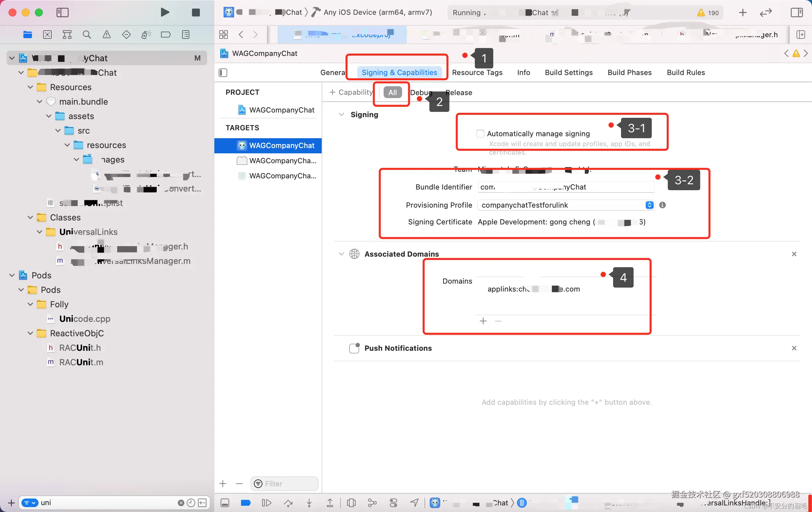Open the Issue navigator warning icon
Viewport: 812px width, 512px height.
(x=107, y=34)
